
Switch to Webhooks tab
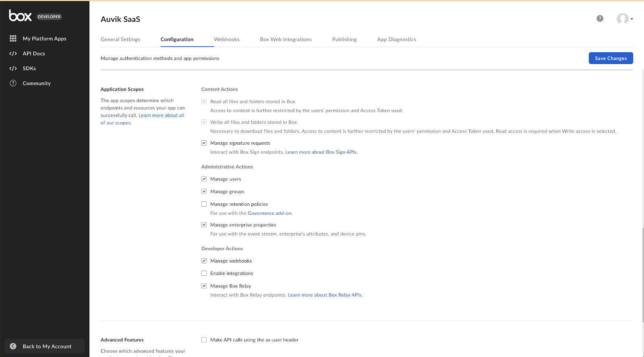click(x=227, y=39)
